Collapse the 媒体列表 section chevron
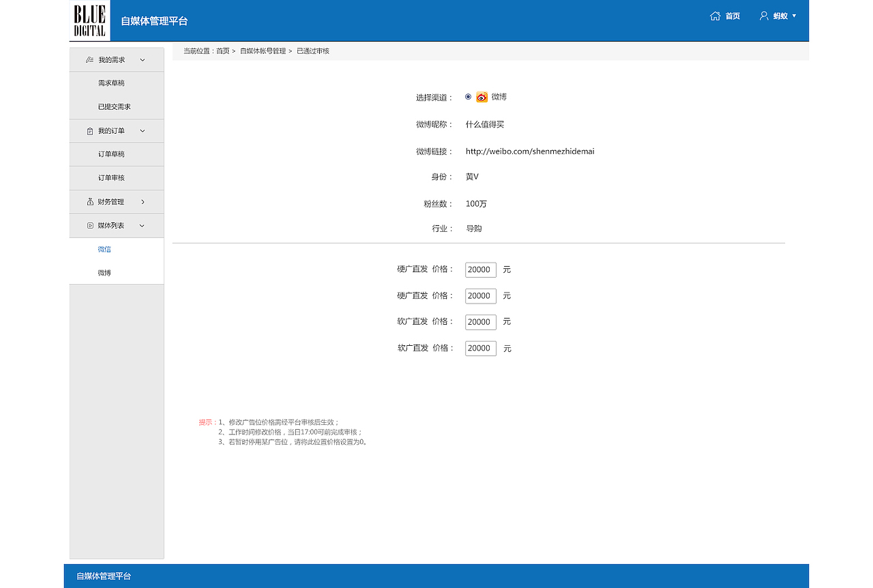873x588 pixels. tap(143, 225)
